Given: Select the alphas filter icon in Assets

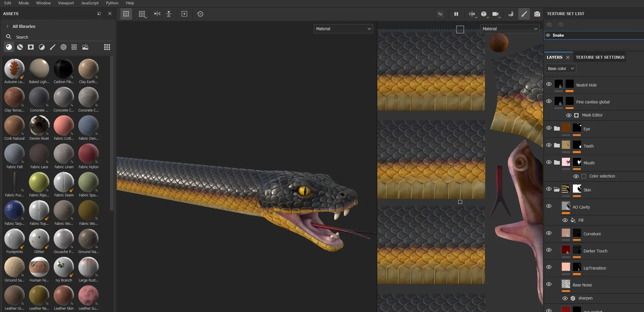Looking at the screenshot, I should point(63,47).
